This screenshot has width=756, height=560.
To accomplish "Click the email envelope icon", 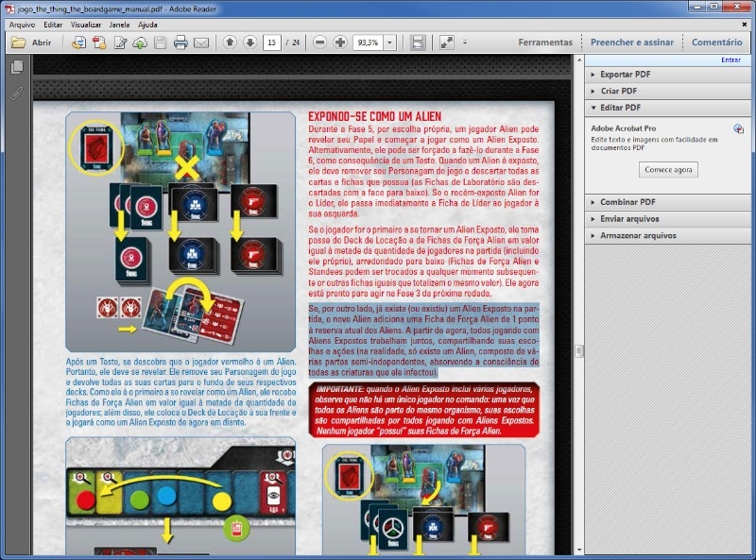I will pos(200,42).
